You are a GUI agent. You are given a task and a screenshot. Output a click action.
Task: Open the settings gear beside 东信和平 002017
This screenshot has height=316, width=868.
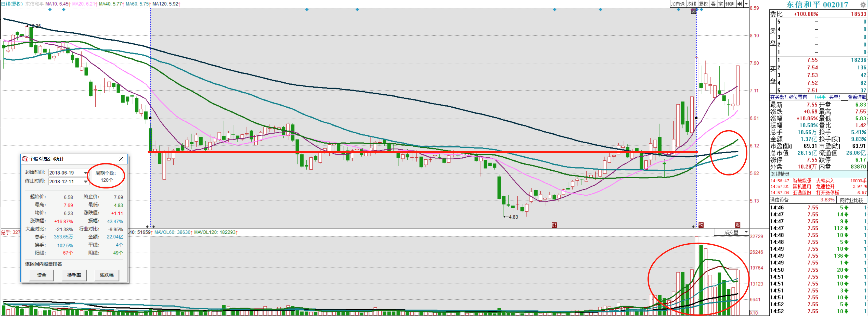click(863, 5)
